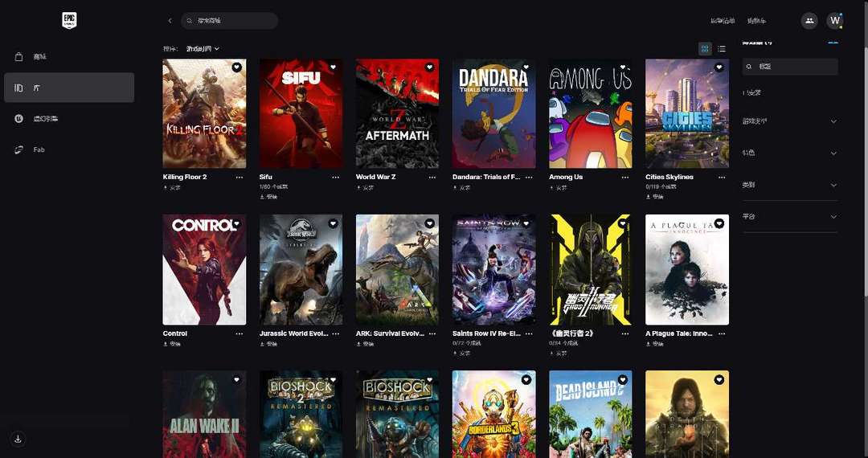Go back with the arrow beside search

[170, 20]
